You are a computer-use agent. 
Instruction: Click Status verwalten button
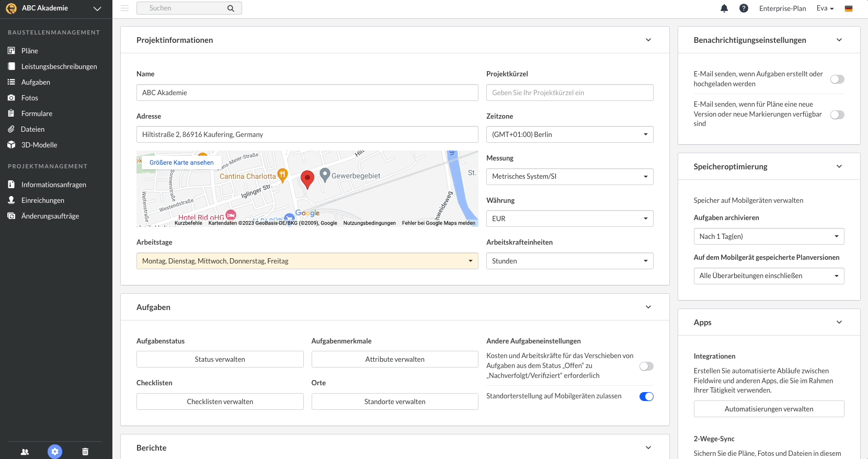pyautogui.click(x=220, y=359)
